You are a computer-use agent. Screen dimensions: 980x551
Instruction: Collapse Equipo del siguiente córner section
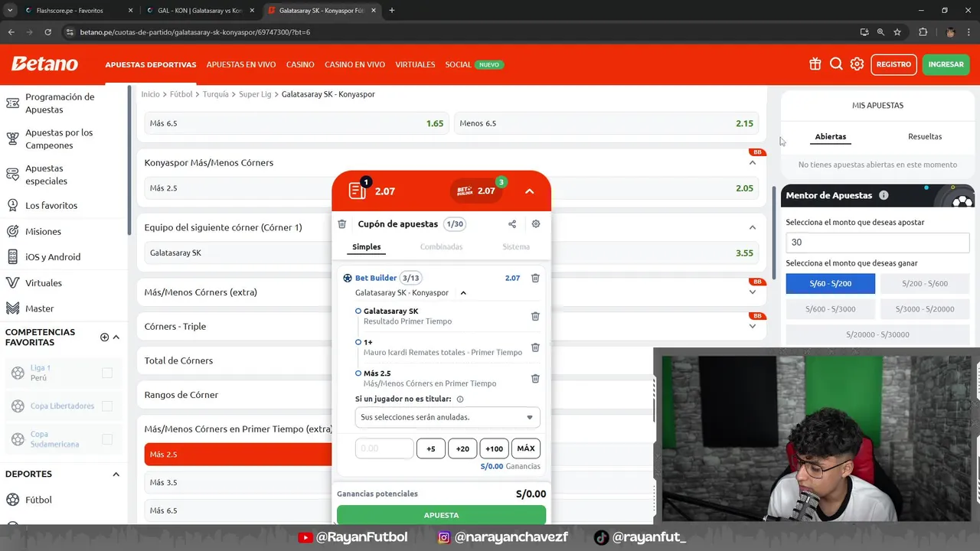click(x=753, y=227)
